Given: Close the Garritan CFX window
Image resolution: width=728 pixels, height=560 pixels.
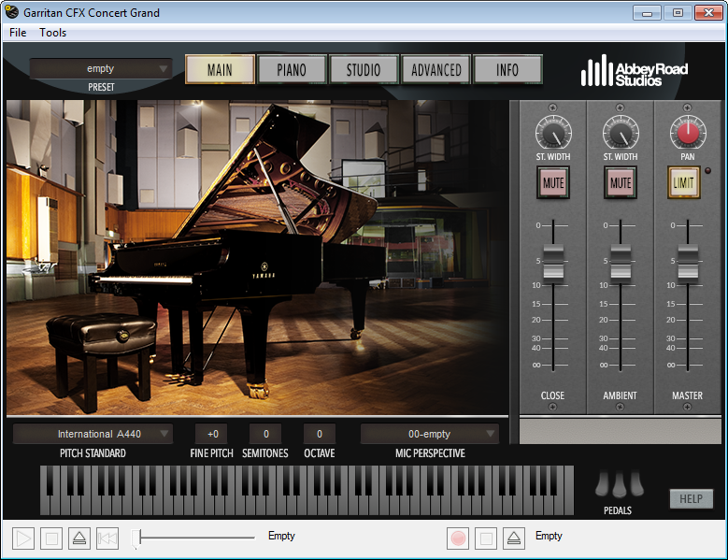Looking at the screenshot, I should coord(708,12).
